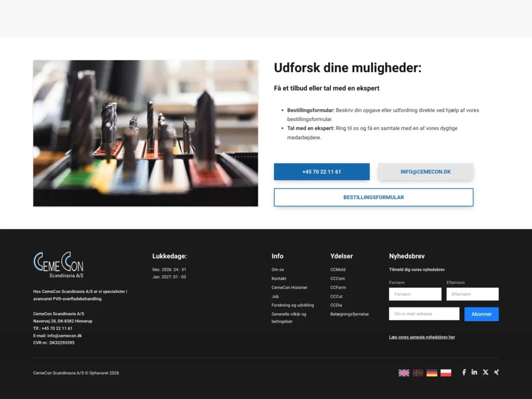This screenshot has height=399, width=532.
Task: Open Forskning og udvikling link
Action: (x=293, y=305)
